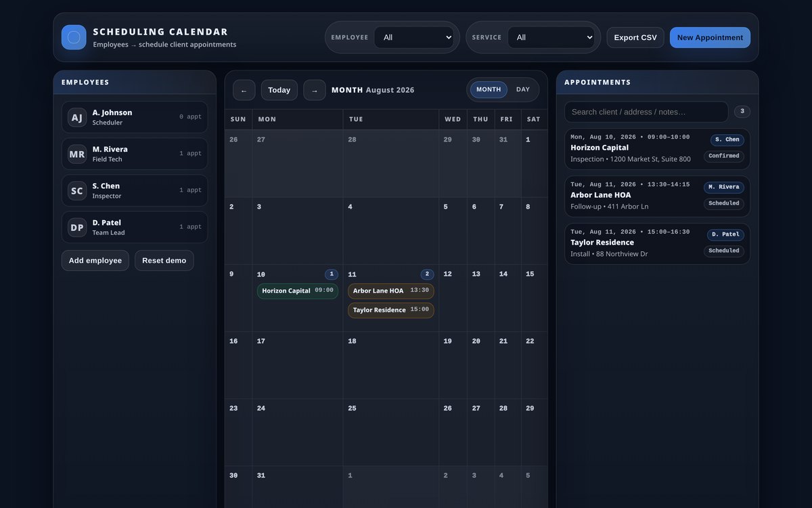812x508 pixels.
Task: Select July 28 day cell
Action: [391, 164]
